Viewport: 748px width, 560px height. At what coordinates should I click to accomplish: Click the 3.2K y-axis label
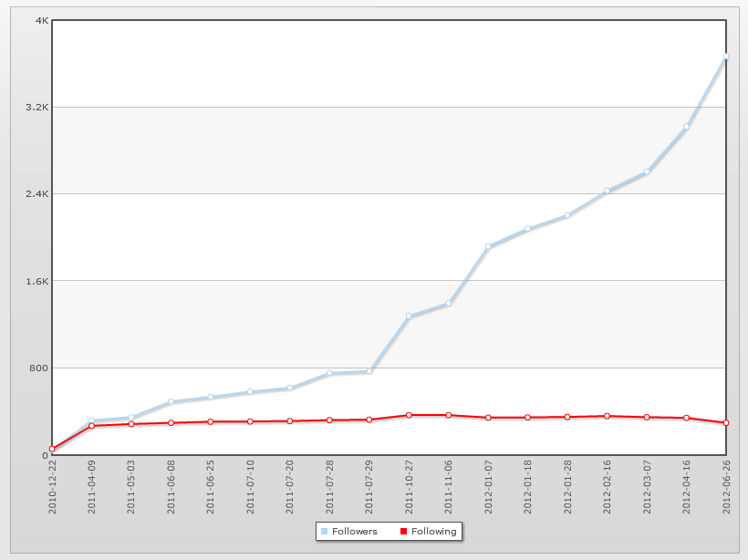[37, 108]
